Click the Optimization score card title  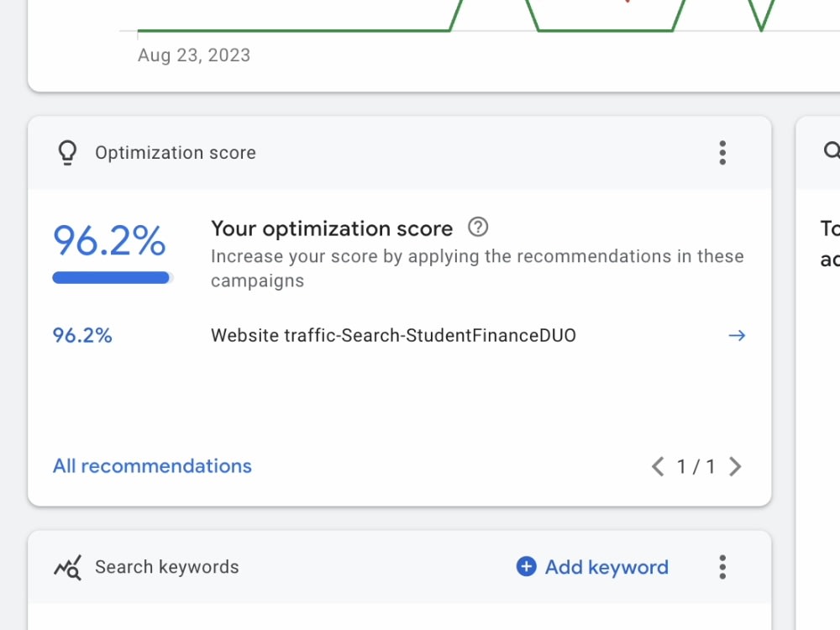tap(176, 153)
